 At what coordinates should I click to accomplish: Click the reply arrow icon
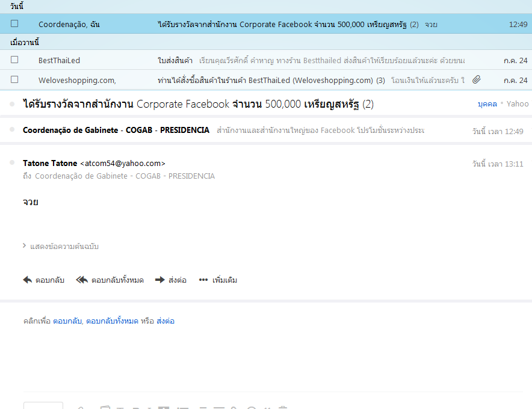[28, 280]
